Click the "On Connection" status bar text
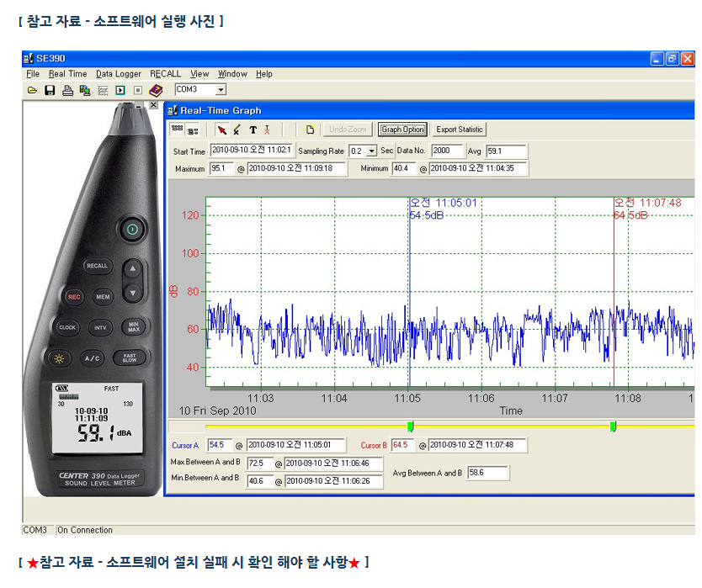Screen dimensions: 702x588 click(x=85, y=530)
